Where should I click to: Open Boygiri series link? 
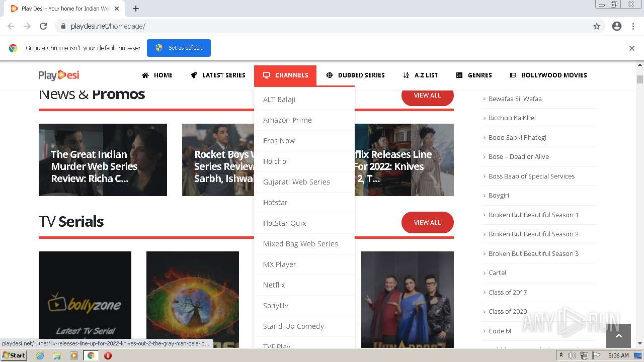pos(499,196)
